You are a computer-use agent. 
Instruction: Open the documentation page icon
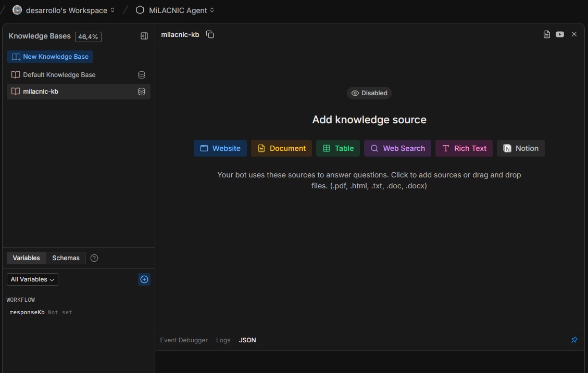tap(546, 34)
